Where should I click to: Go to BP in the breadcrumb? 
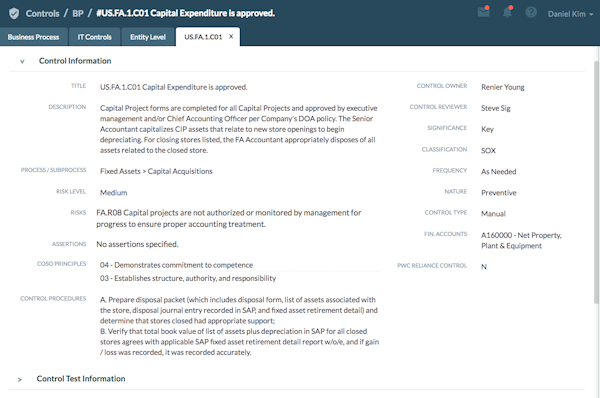pos(78,13)
